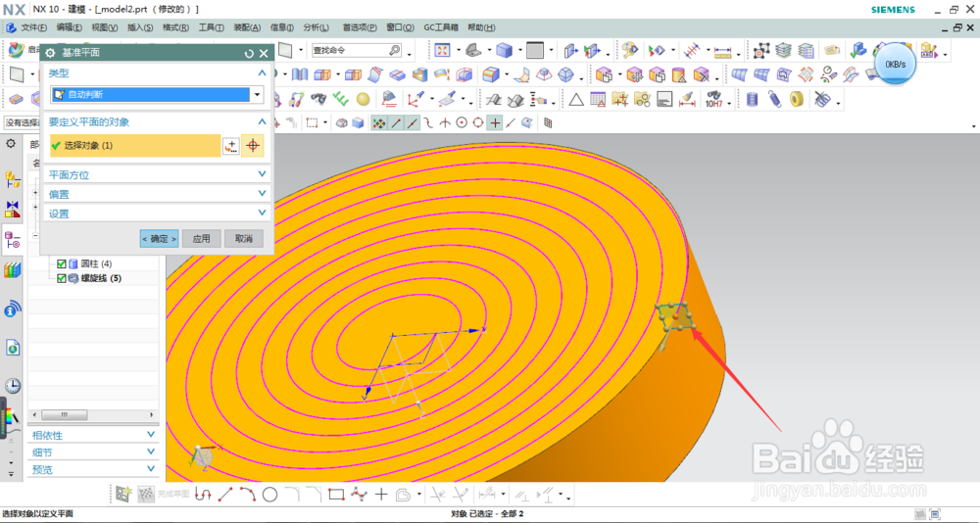Image resolution: width=980 pixels, height=523 pixels.
Task: Collapse the 类型 section
Action: [263, 73]
